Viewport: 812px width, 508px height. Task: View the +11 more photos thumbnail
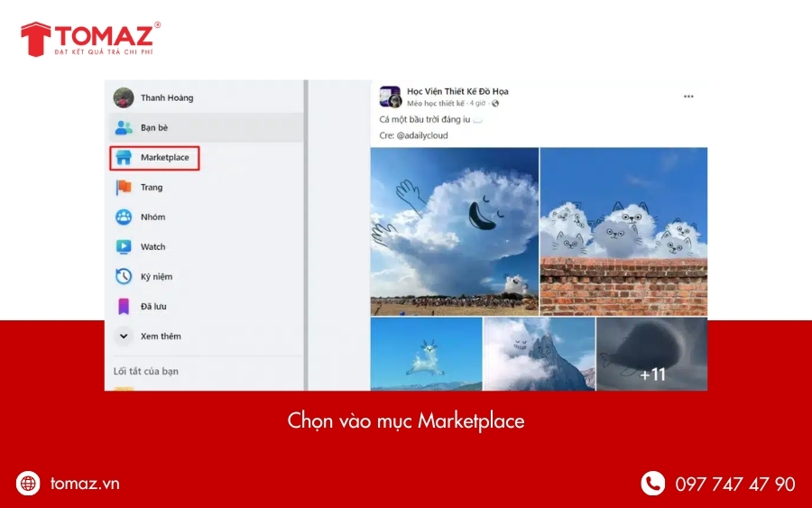(x=651, y=355)
